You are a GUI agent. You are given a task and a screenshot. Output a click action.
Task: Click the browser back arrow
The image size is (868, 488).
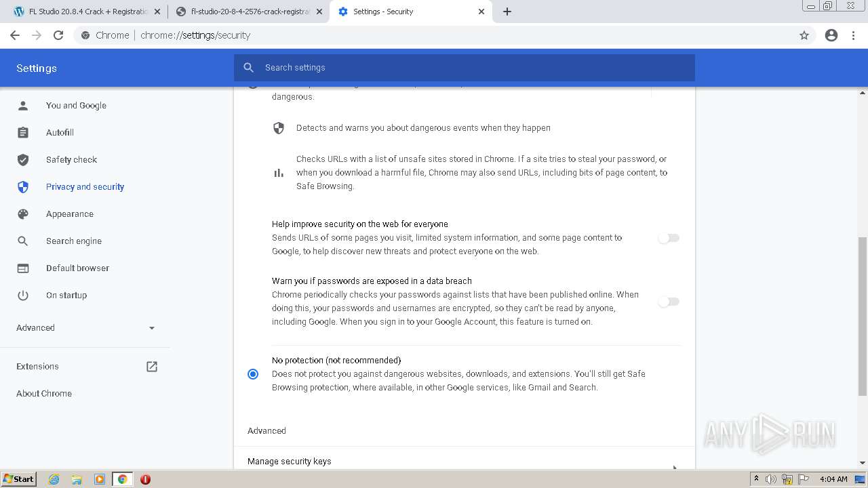(15, 35)
